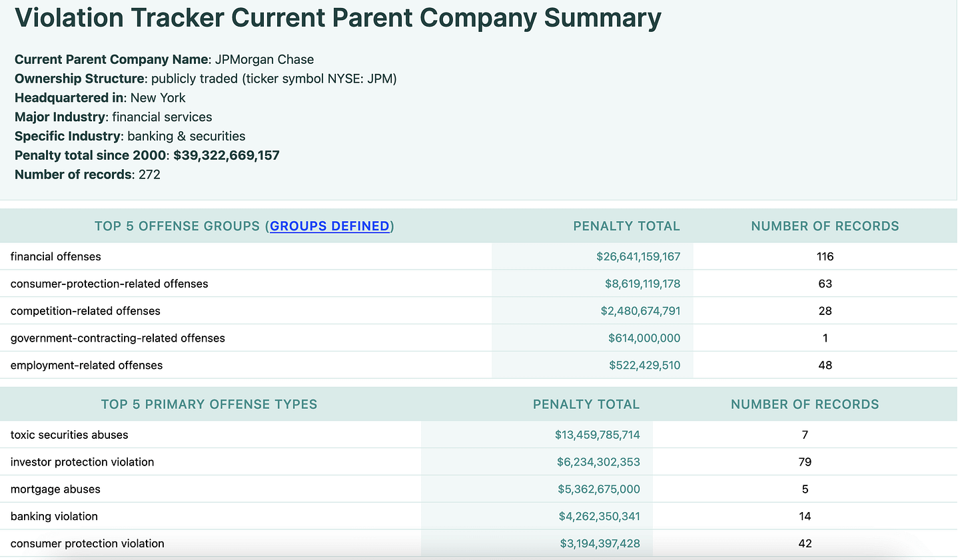Image resolution: width=970 pixels, height=560 pixels.
Task: Click PENALTY TOTAL header in offense groups table
Action: tap(626, 226)
